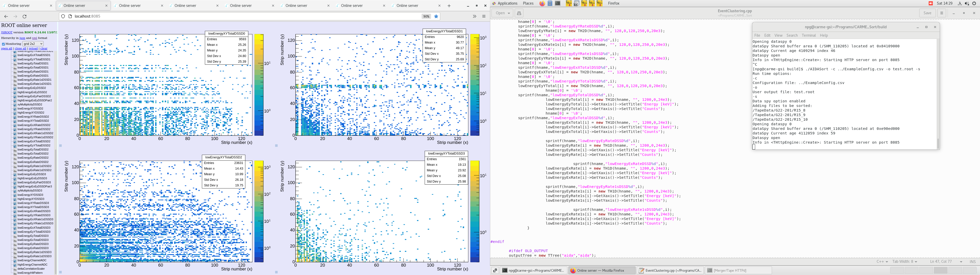
Task: Click the browser back arrow
Action: click(x=6, y=16)
